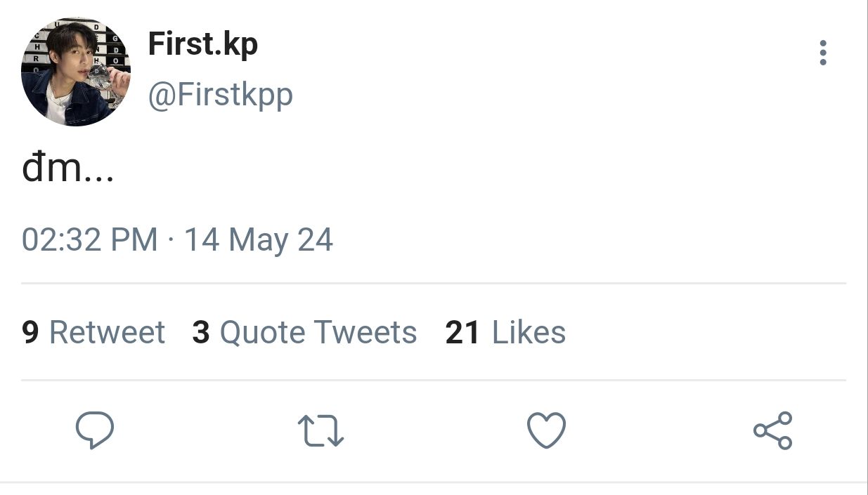Image resolution: width=868 pixels, height=495 pixels.
Task: Click the 14 May 24 date
Action: (258, 240)
